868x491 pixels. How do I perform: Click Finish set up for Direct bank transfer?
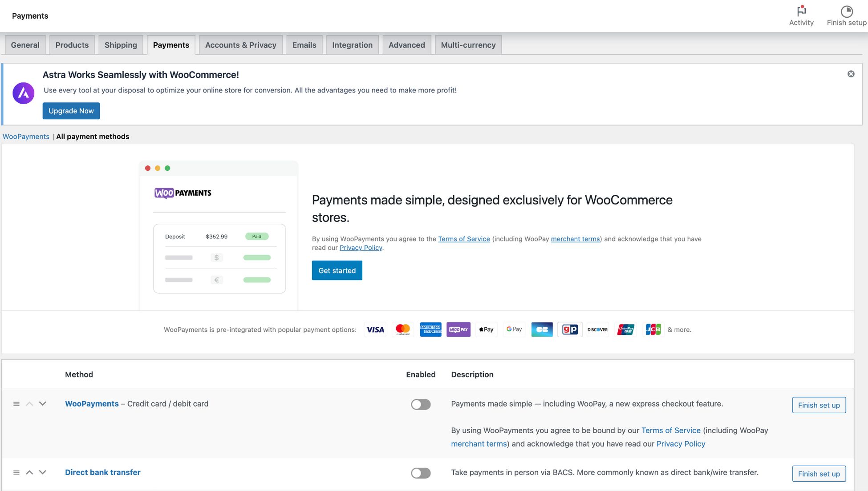[819, 474]
